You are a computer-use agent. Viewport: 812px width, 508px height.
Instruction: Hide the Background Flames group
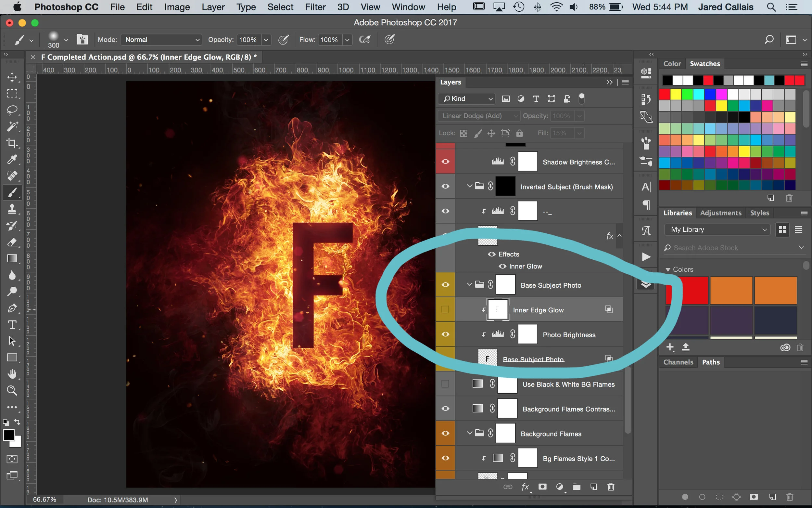point(445,434)
